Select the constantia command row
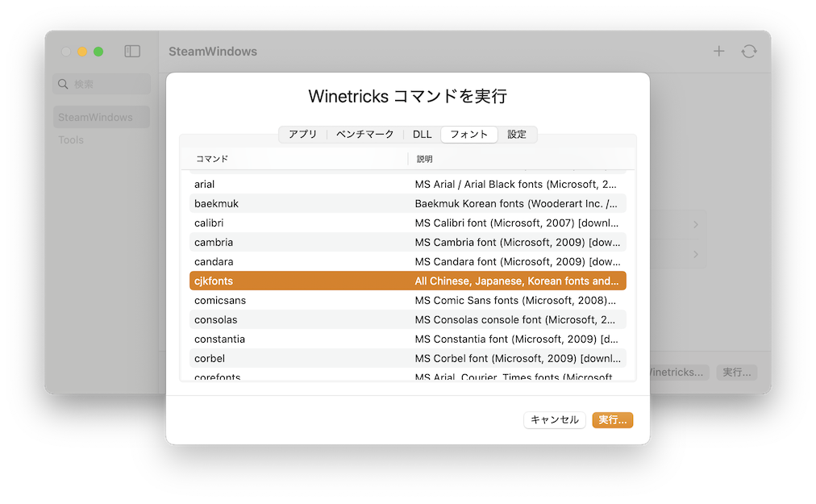 tap(408, 339)
